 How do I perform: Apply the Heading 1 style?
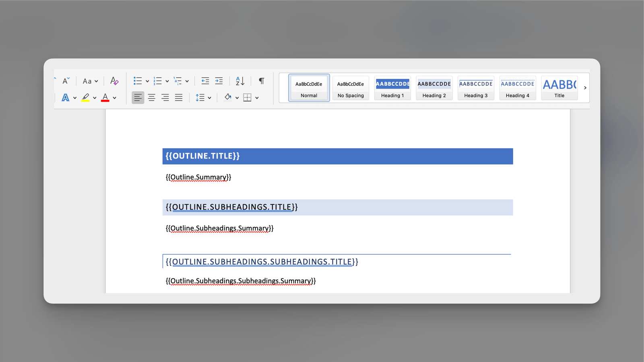(392, 88)
